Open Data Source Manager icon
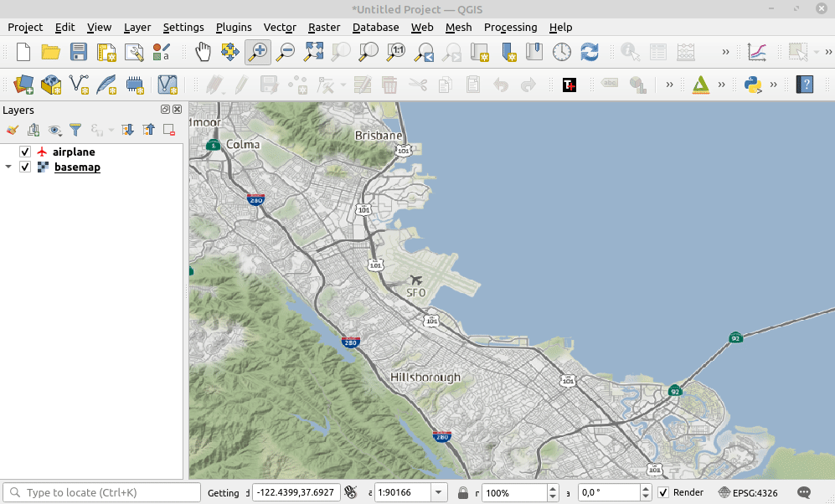Viewport: 835px width, 504px height. [23, 85]
